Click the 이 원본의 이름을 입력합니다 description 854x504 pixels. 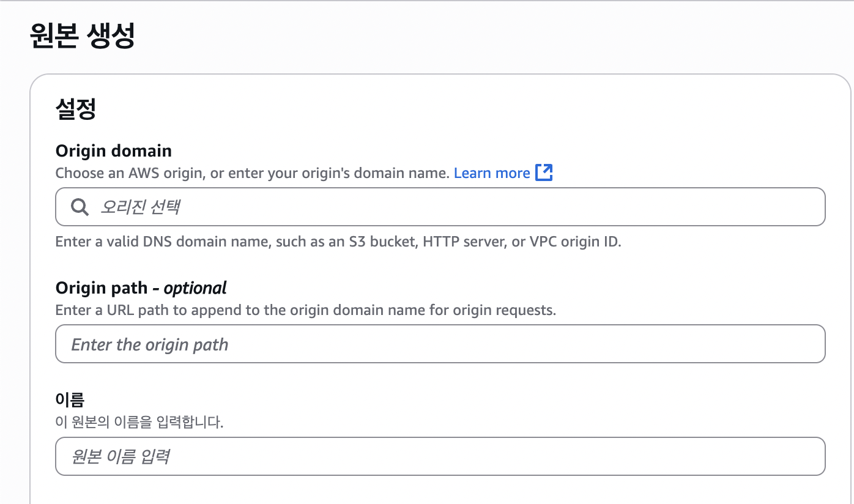coord(139,422)
